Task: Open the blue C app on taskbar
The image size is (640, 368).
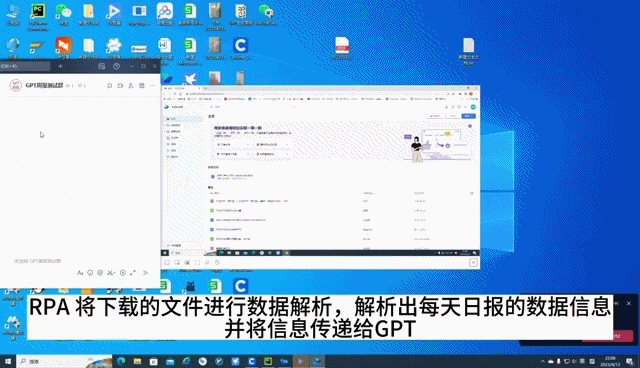Action: (252, 361)
